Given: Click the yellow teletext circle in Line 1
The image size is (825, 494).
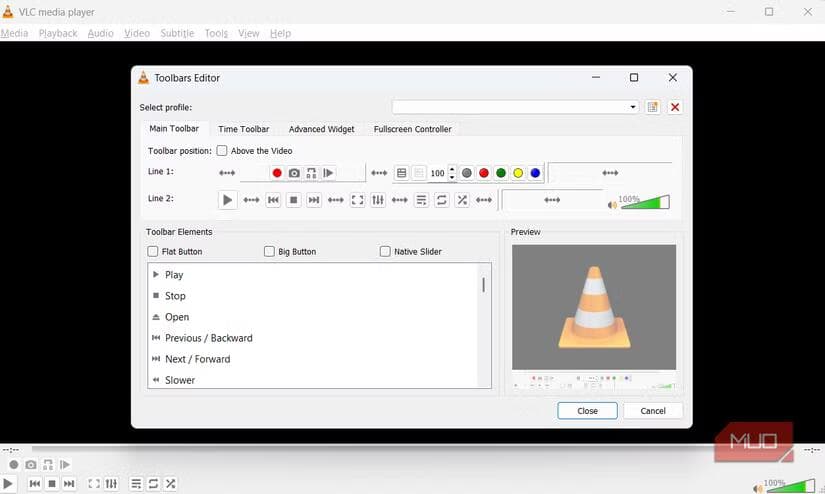Looking at the screenshot, I should pos(518,173).
